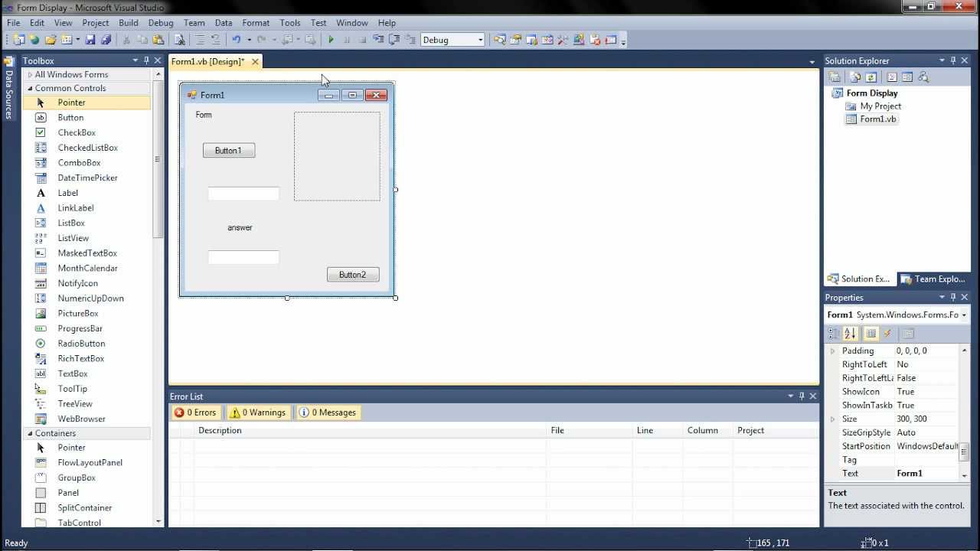980x551 pixels.
Task: Switch to Team Explorer tab
Action: pos(934,279)
